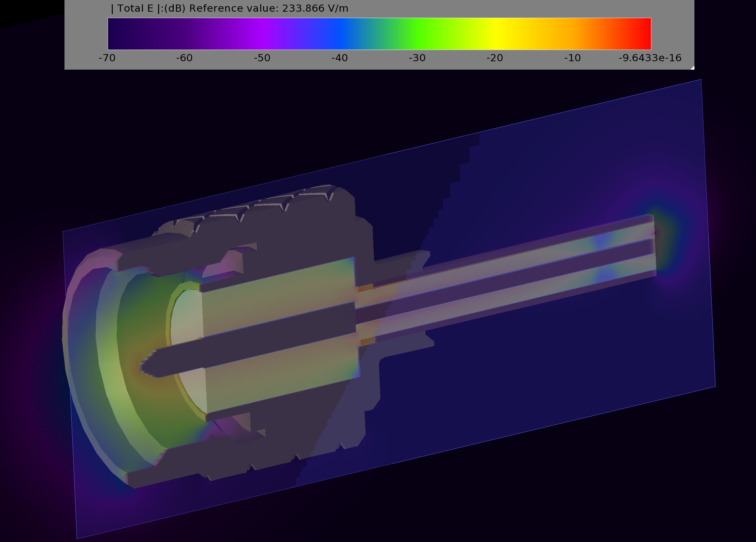Screen dimensions: 756x542
Task: Click the coaxial cable open end
Action: pos(655,245)
